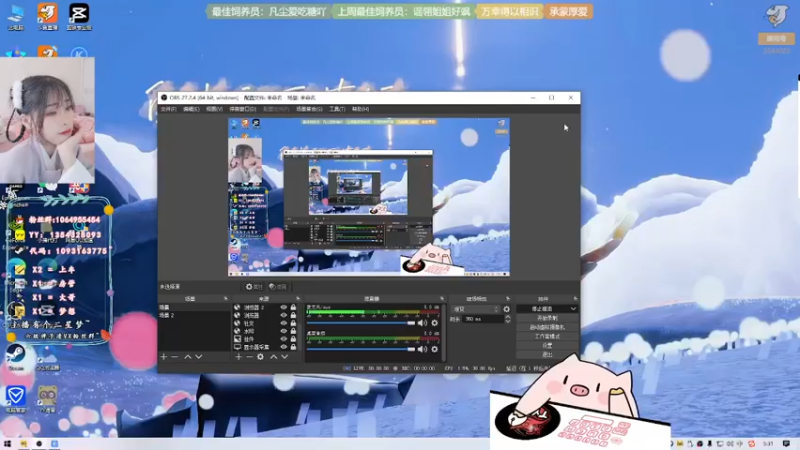Remove selected source with the Sources minus icon
This screenshot has width=800, height=450.
(x=249, y=357)
